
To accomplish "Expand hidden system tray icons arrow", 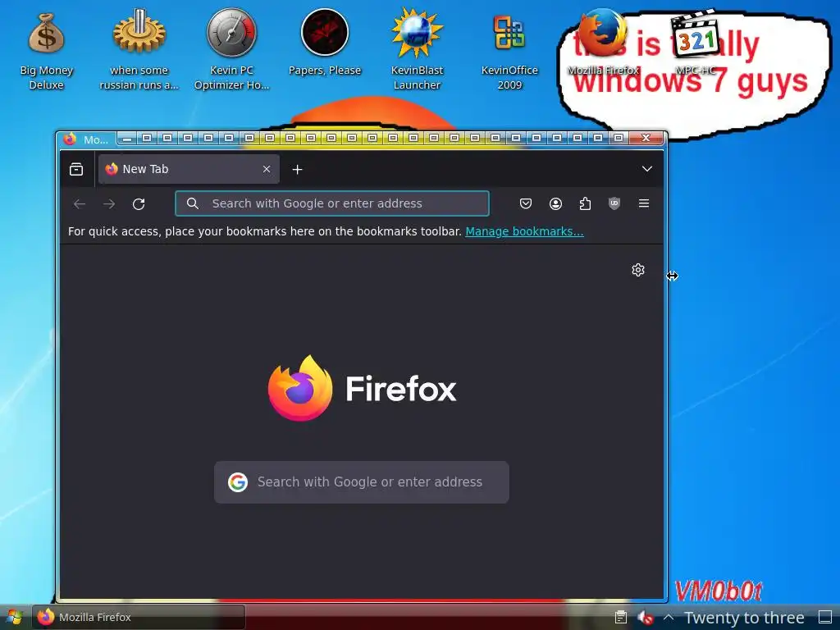I will (x=669, y=617).
